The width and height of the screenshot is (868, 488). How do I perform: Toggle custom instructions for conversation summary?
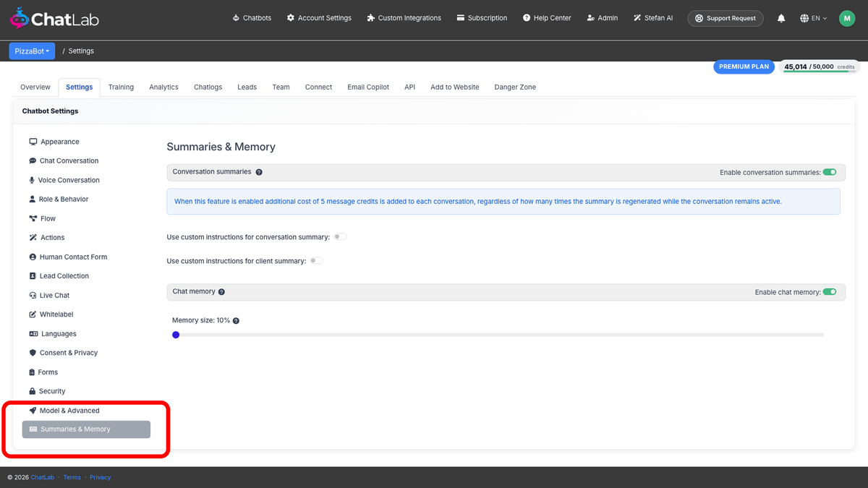340,236
